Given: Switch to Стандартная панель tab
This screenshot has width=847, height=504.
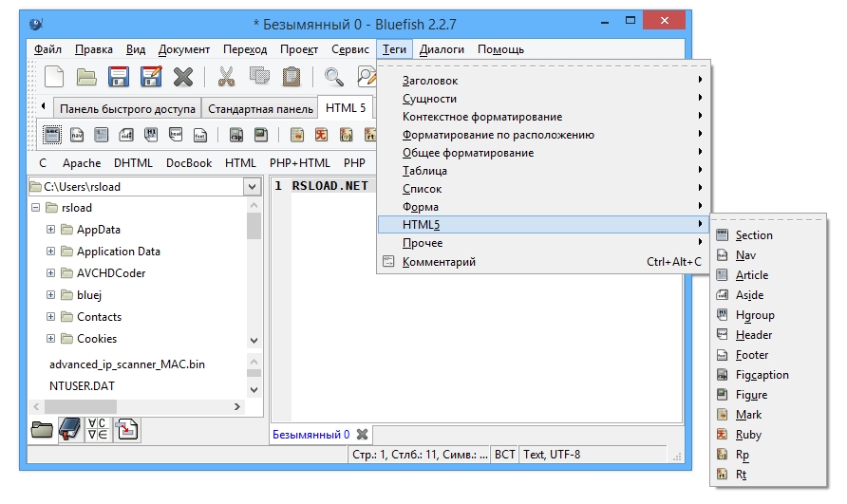Looking at the screenshot, I should 260,108.
